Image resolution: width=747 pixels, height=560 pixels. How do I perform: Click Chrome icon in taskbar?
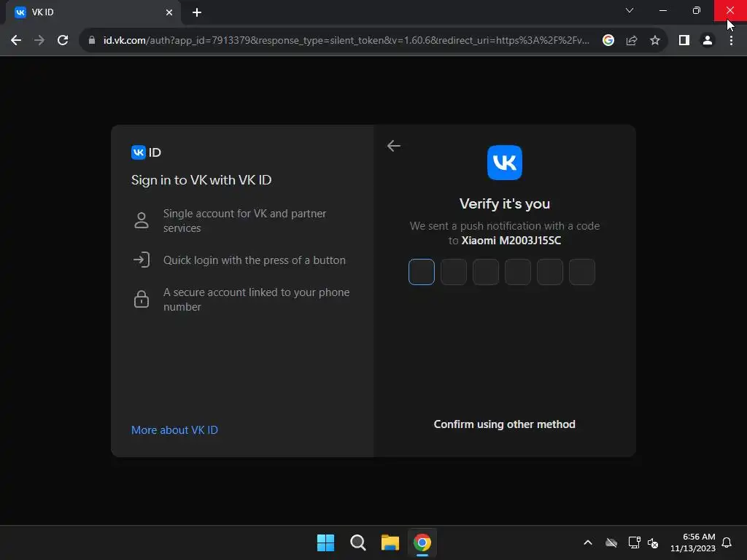[x=422, y=542]
